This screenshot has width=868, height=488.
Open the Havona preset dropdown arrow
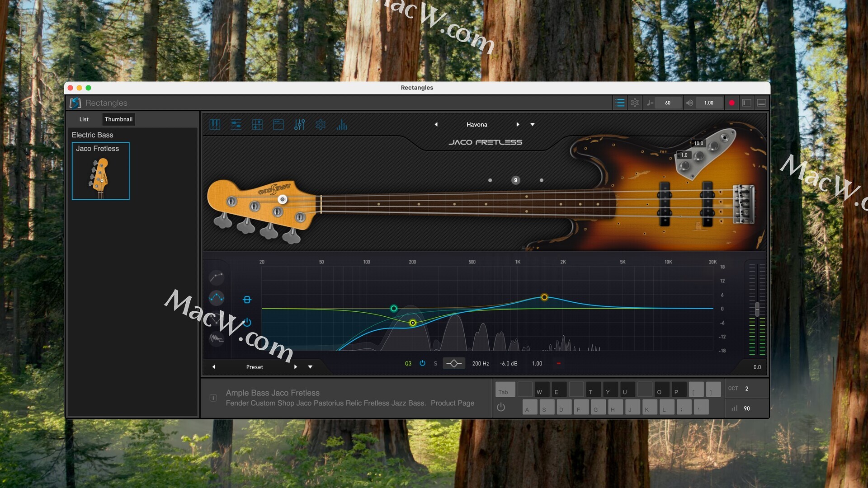[x=533, y=125]
